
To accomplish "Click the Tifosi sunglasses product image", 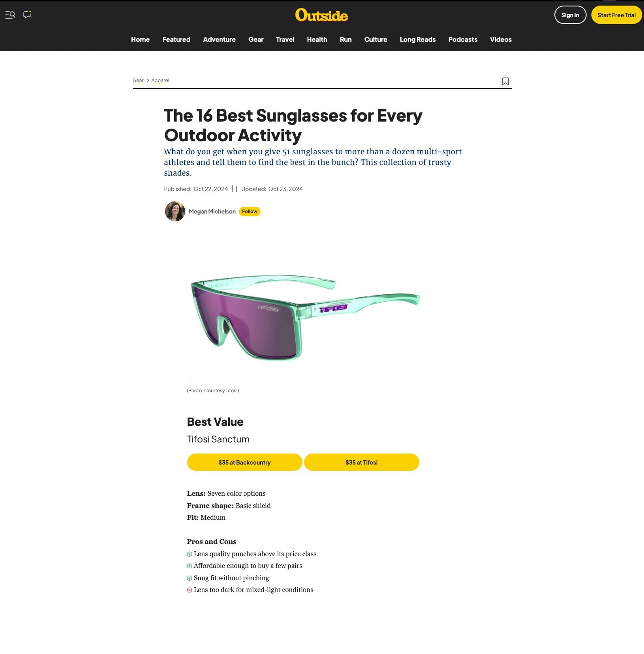I will 305,318.
